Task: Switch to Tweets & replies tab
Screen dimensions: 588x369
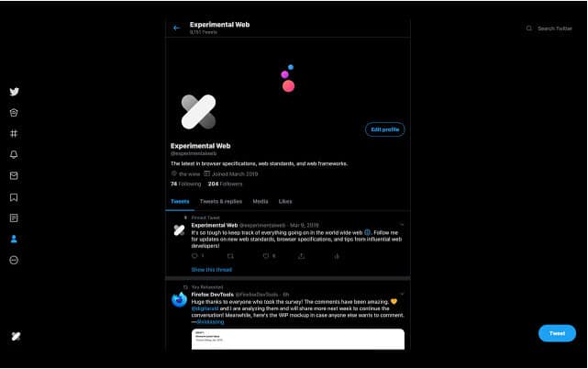Action: coord(221,202)
